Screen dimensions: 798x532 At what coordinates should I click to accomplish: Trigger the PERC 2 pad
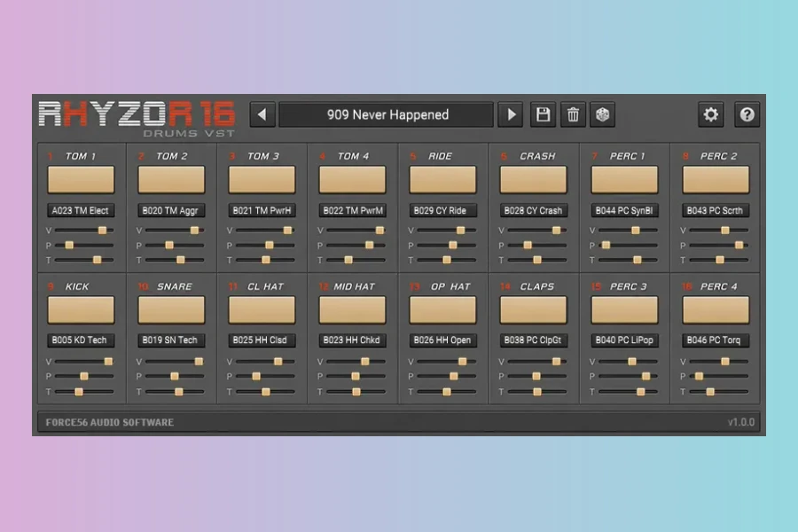coord(716,179)
